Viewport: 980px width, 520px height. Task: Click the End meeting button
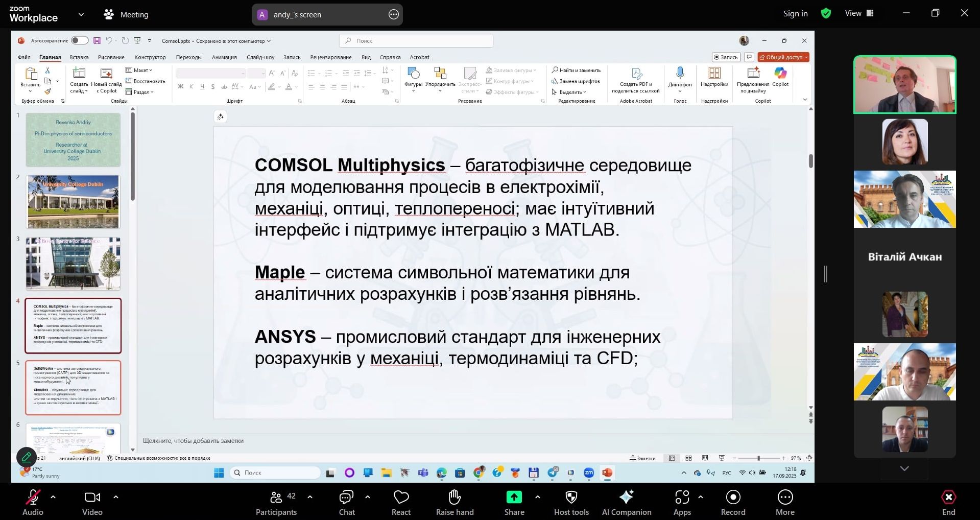tap(948, 503)
